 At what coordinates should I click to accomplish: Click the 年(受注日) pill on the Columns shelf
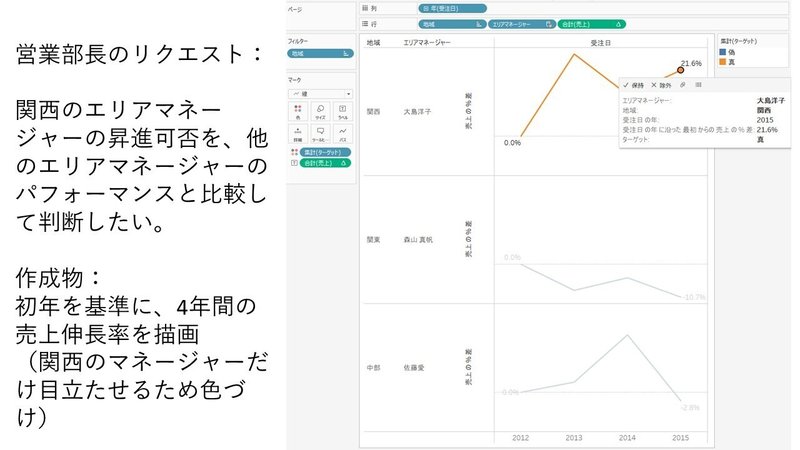[x=452, y=8]
